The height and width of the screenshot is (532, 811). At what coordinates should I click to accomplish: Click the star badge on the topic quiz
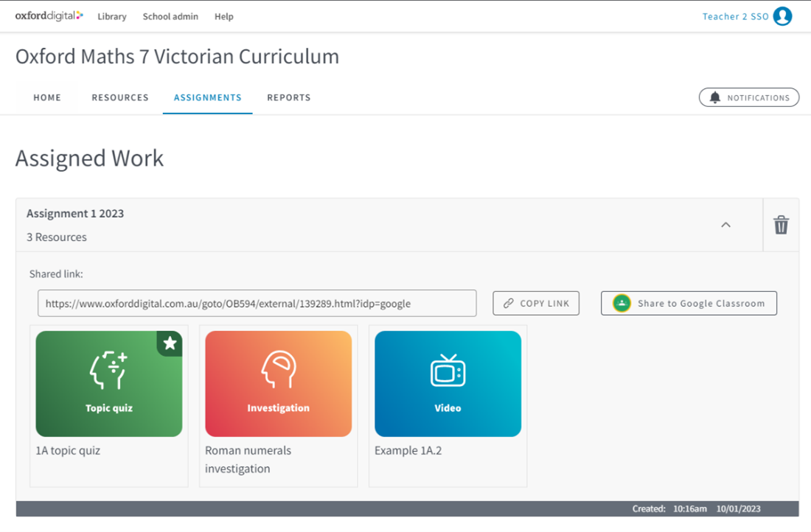pyautogui.click(x=170, y=343)
